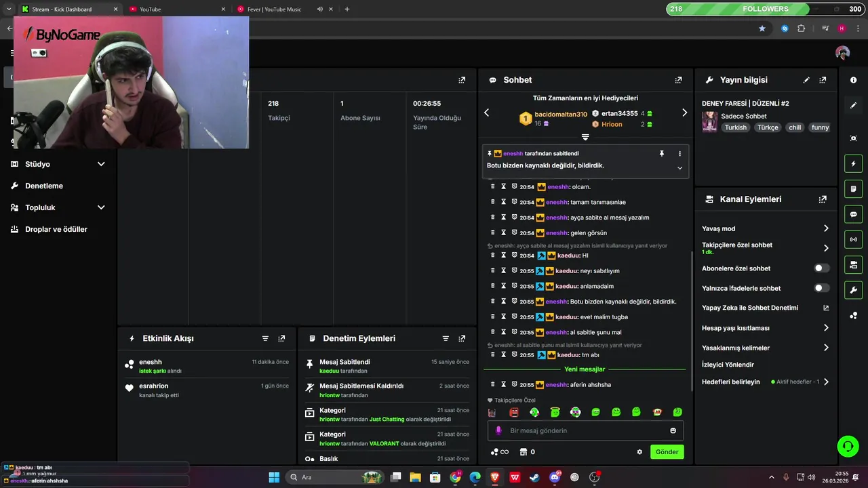
Task: Pop out the Kanal Eylemleri panel
Action: pyautogui.click(x=823, y=199)
